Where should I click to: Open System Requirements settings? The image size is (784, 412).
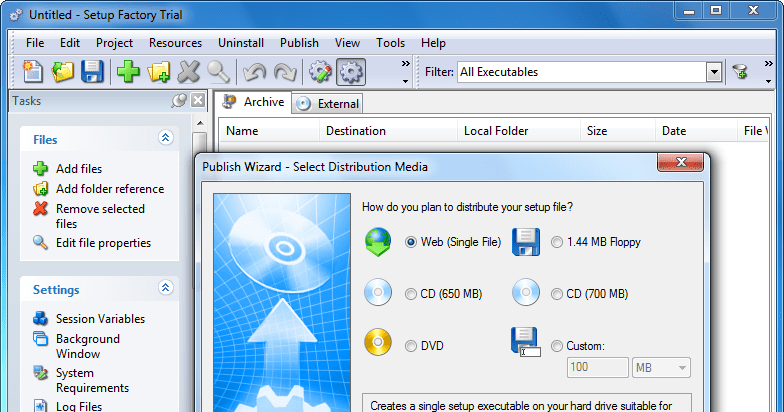point(92,380)
